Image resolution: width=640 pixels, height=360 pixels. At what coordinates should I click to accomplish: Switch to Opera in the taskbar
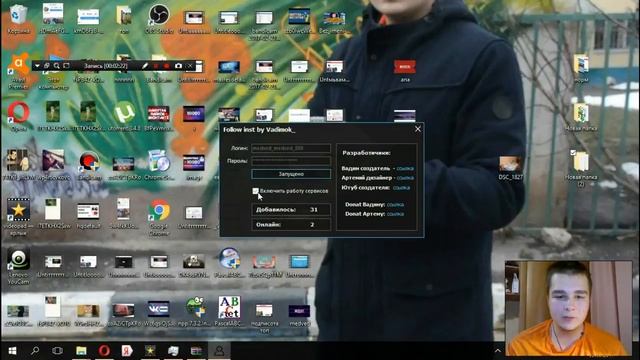click(x=104, y=351)
